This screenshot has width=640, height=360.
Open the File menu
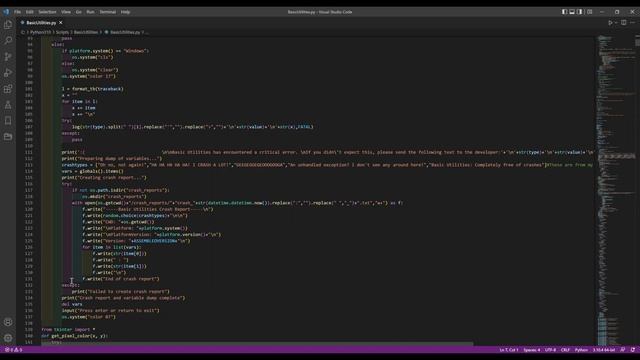[x=18, y=12]
